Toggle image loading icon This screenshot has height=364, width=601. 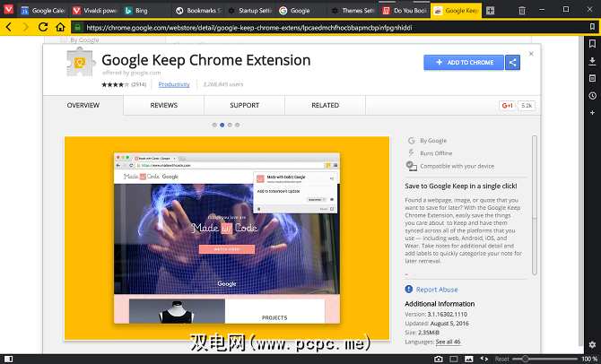click(x=469, y=359)
